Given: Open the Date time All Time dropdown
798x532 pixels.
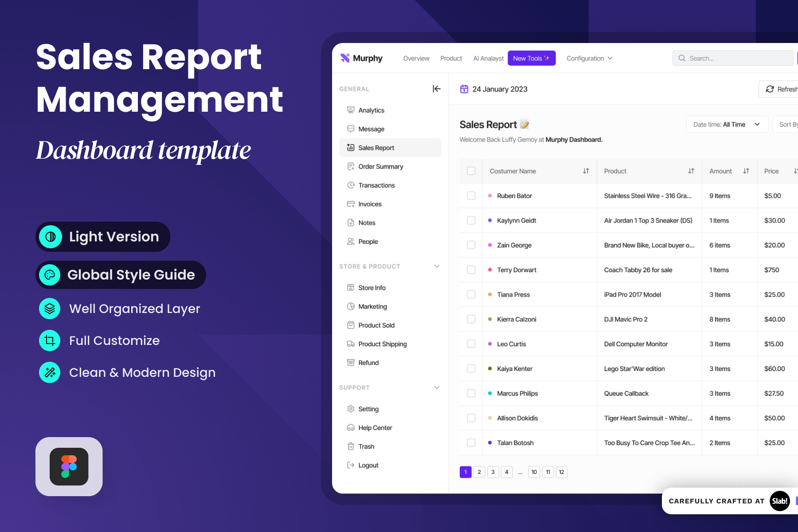Looking at the screenshot, I should (727, 125).
